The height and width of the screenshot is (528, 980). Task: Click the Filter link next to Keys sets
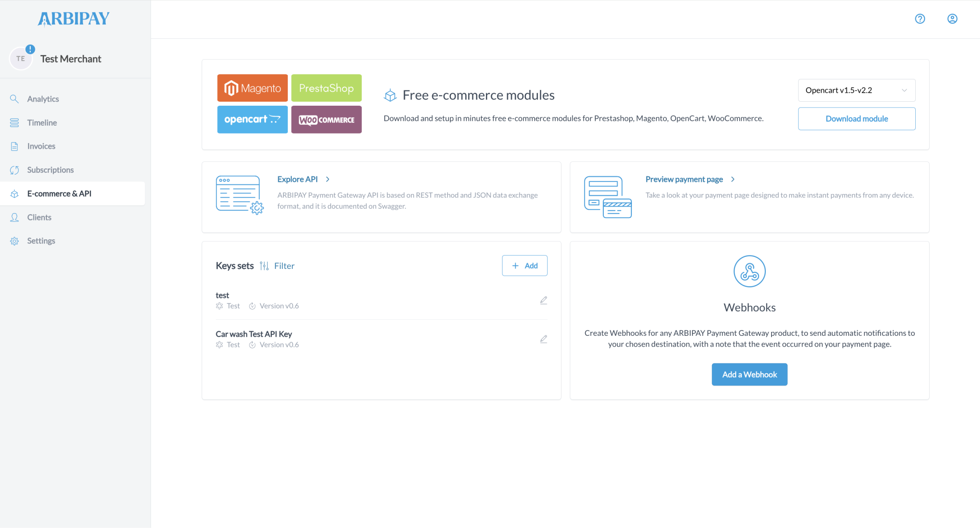click(x=284, y=266)
